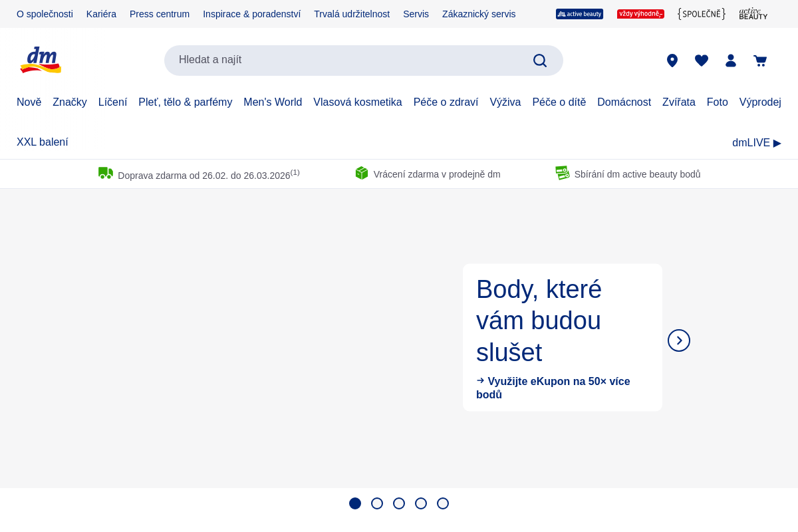Image resolution: width=798 pixels, height=532 pixels.
Task: Click the dm active beauty badge
Action: click(579, 13)
